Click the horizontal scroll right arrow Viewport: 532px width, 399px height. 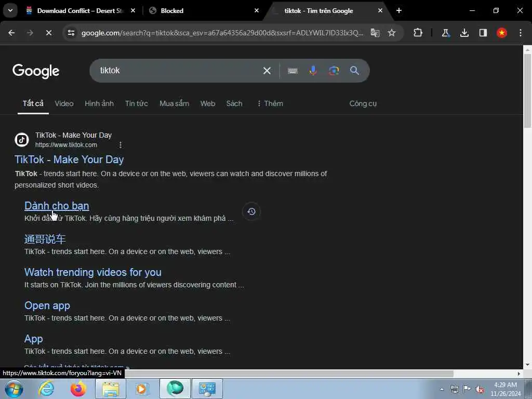tap(519, 374)
